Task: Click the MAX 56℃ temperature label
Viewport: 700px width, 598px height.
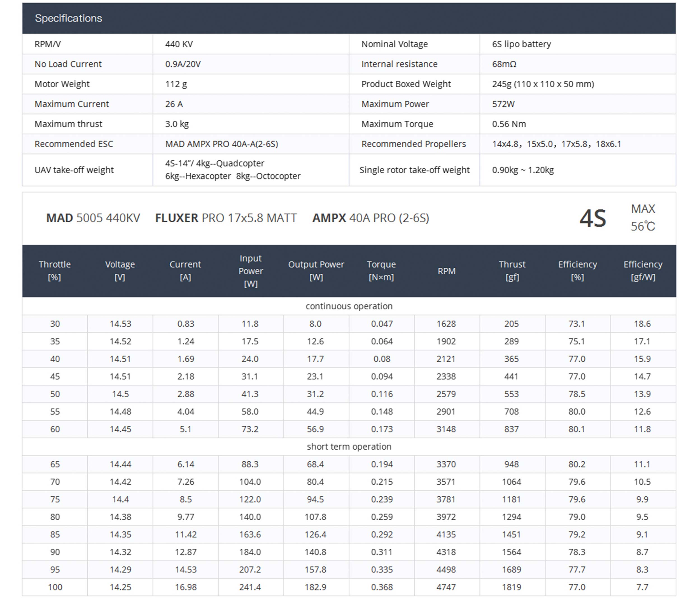Action: 643,218
